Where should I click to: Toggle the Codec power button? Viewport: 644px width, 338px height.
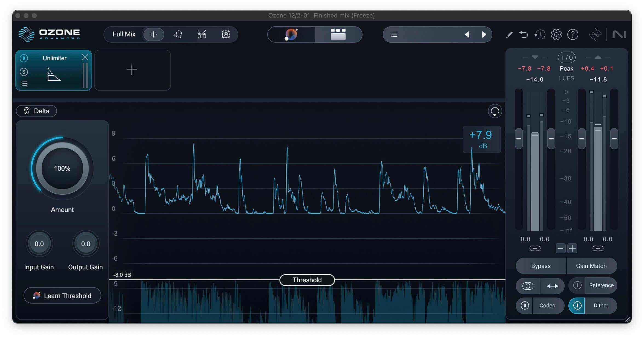pos(525,305)
